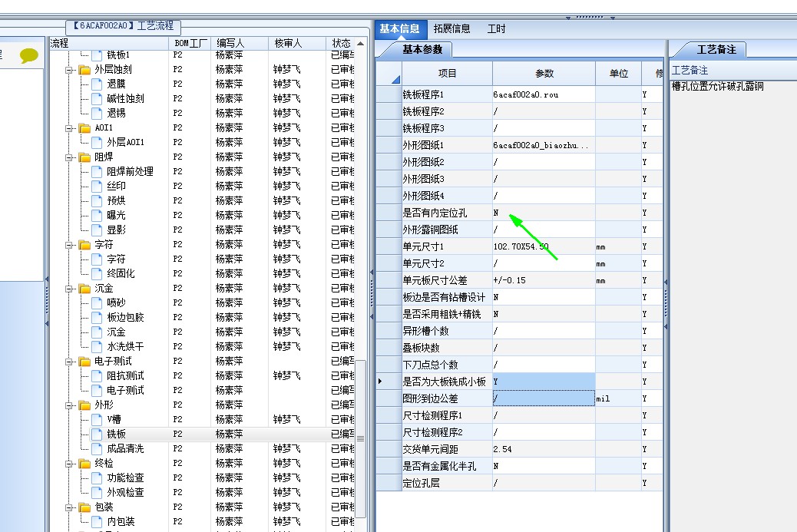
Task: Select the 工艺备注 panel tab
Action: tap(716, 50)
